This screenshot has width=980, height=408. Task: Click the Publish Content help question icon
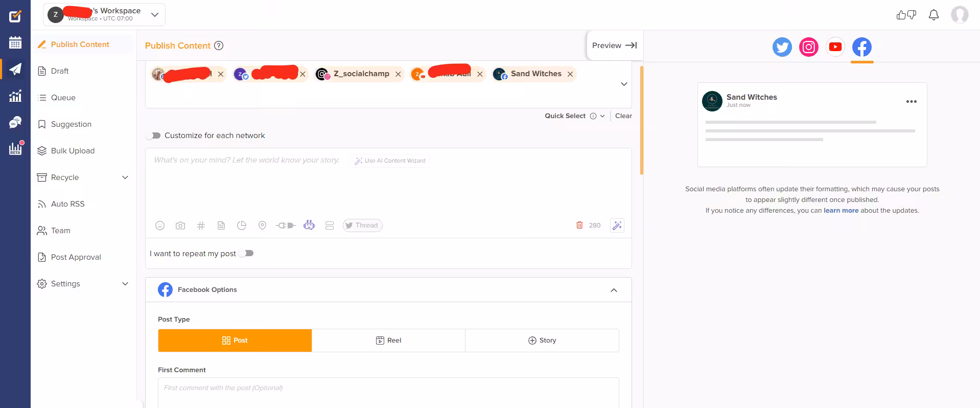[219, 46]
